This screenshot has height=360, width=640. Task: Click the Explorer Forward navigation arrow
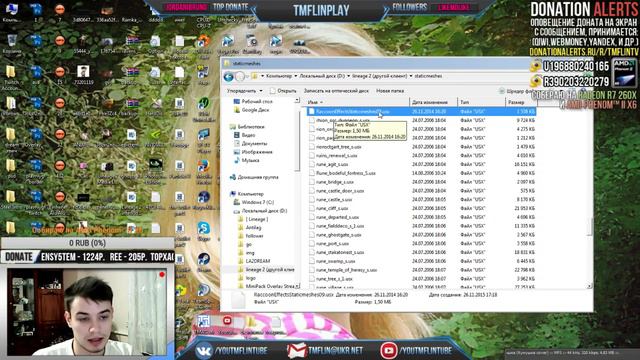click(x=240, y=76)
